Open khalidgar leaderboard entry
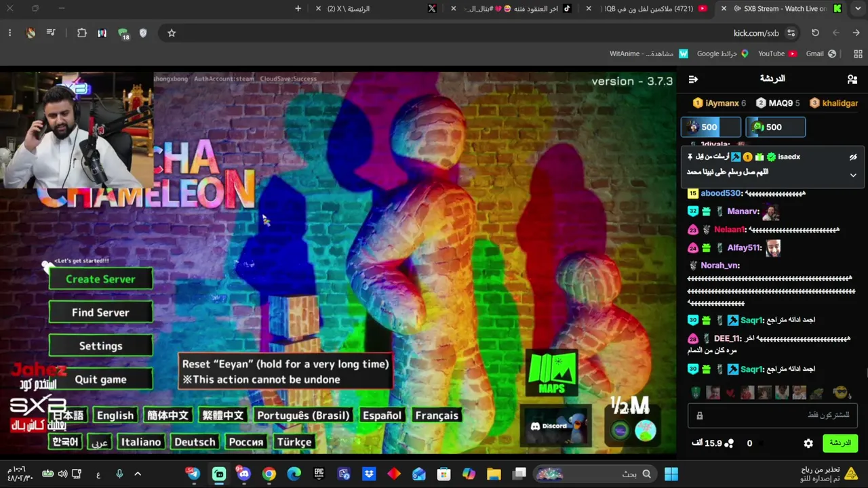 coord(833,103)
